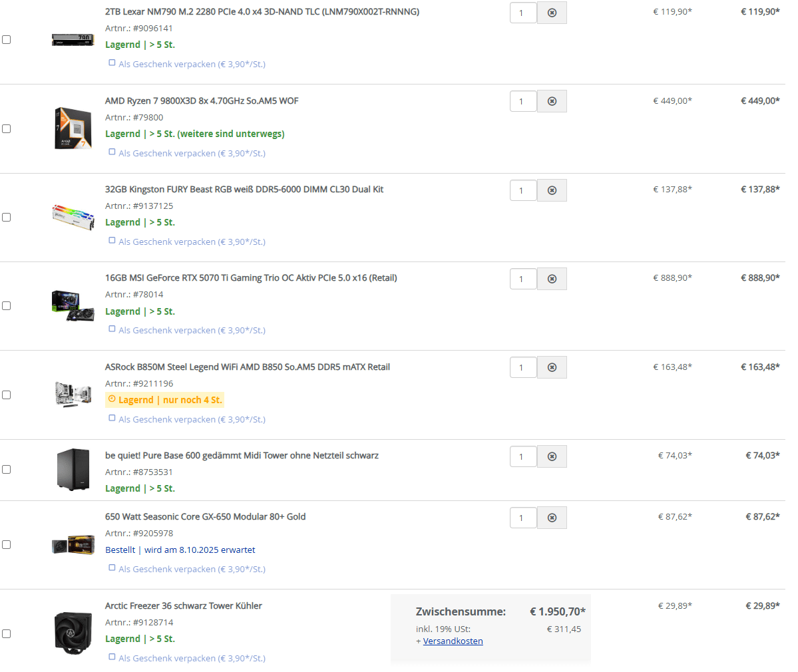Delete Kingston FURY Beast RAM from cart
This screenshot has width=798, height=672.
[552, 190]
